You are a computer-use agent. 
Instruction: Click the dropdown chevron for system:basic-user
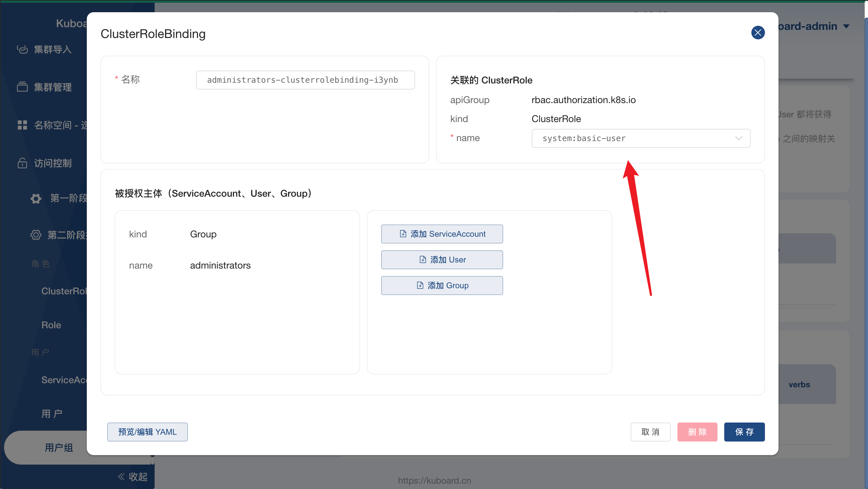738,138
